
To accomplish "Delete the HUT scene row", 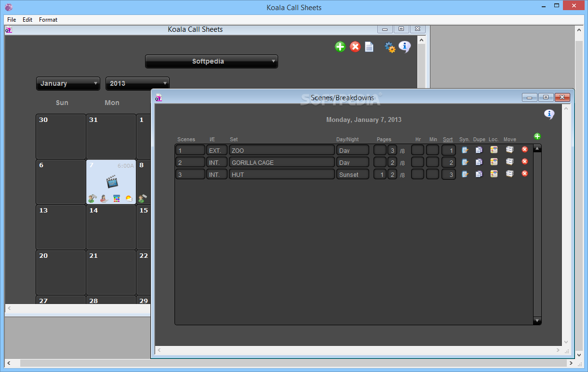I will click(525, 173).
